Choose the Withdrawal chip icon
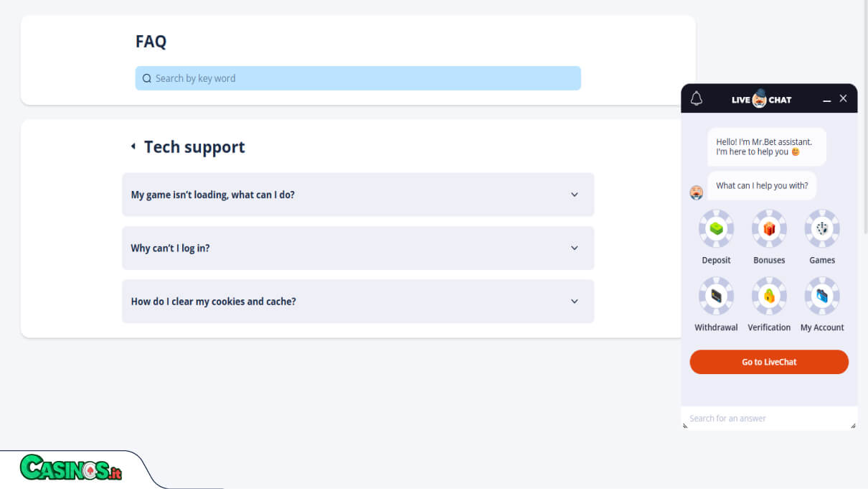Viewport: 868px width, 489px height. [x=716, y=296]
